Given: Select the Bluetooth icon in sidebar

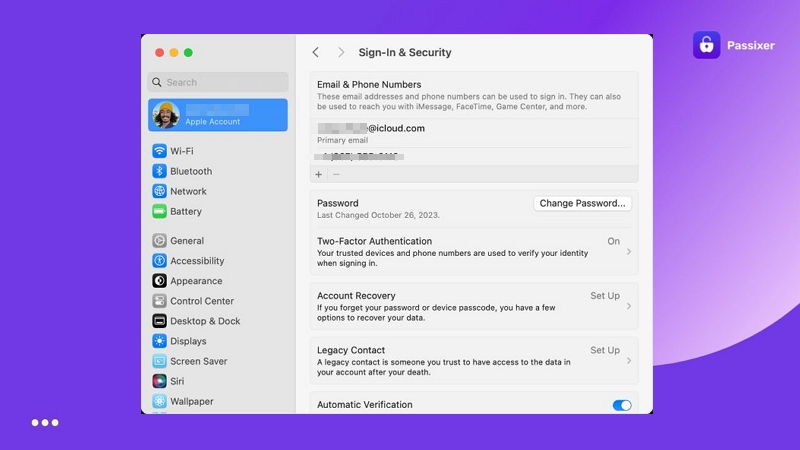Looking at the screenshot, I should (x=159, y=171).
